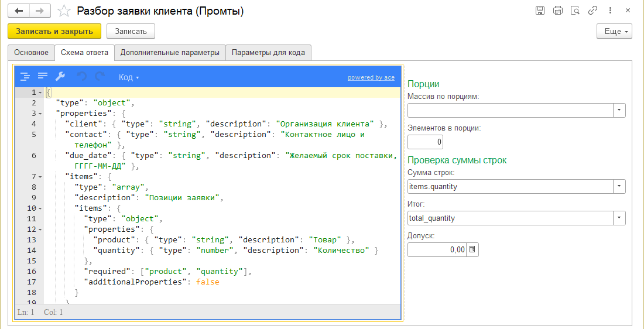The height and width of the screenshot is (329, 644).
Task: Collapse the properties fold at line 3
Action: [40, 114]
